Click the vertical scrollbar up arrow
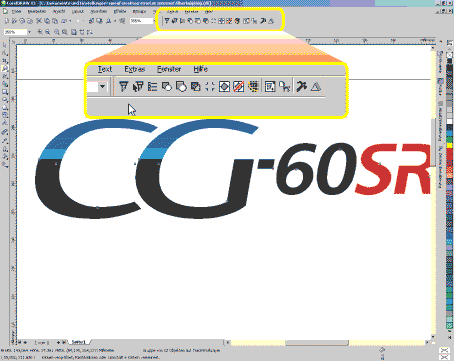The width and height of the screenshot is (454, 361). click(x=433, y=48)
